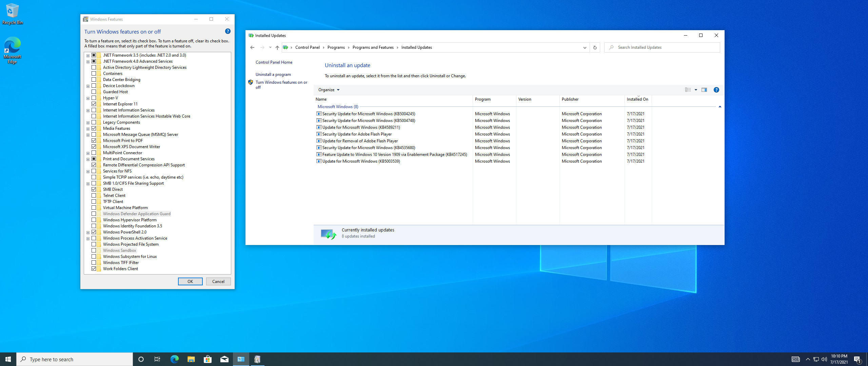Expand Print and Document Services node

(x=88, y=159)
